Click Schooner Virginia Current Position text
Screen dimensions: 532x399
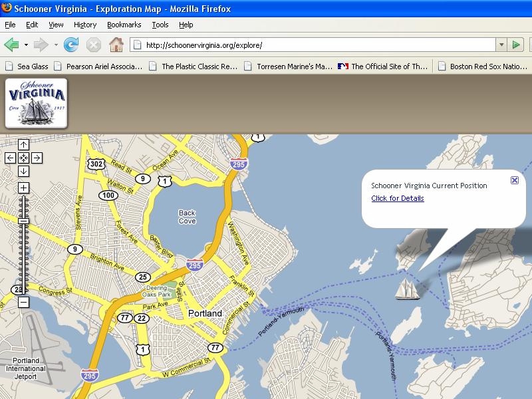(429, 186)
